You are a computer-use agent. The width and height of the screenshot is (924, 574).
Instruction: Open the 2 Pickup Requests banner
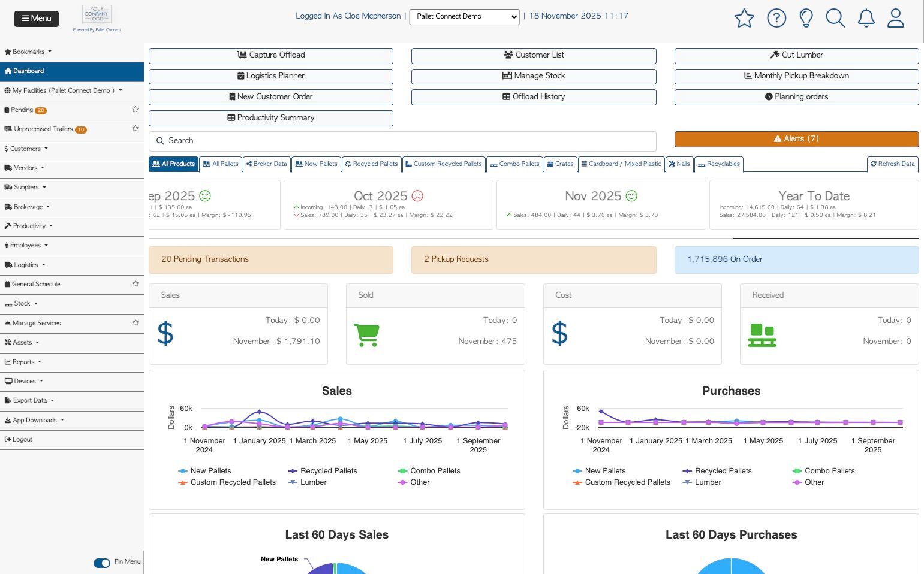tap(534, 259)
